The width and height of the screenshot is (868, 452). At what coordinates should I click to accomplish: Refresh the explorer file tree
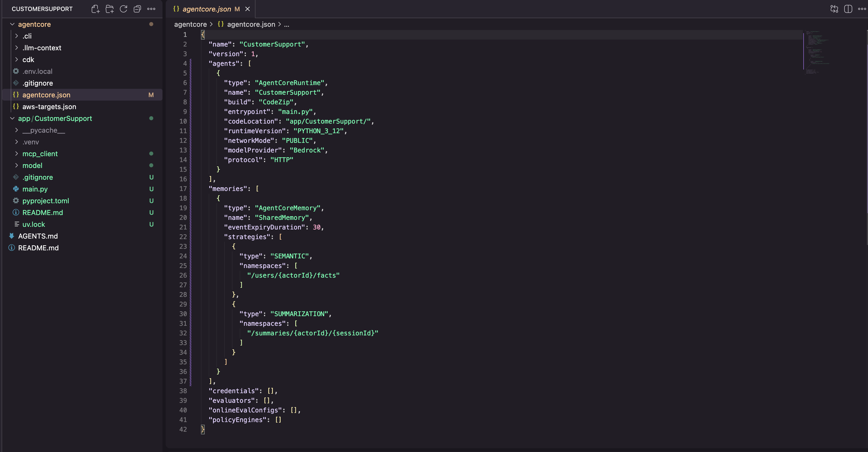123,9
